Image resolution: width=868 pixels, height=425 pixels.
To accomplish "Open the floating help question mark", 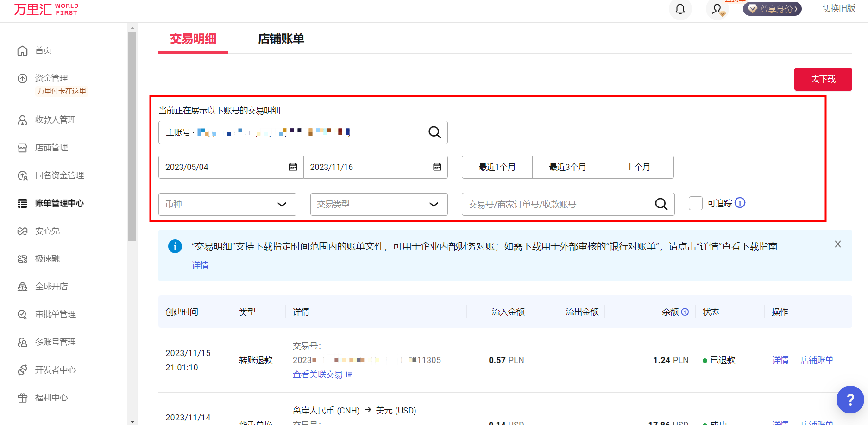I will [850, 400].
